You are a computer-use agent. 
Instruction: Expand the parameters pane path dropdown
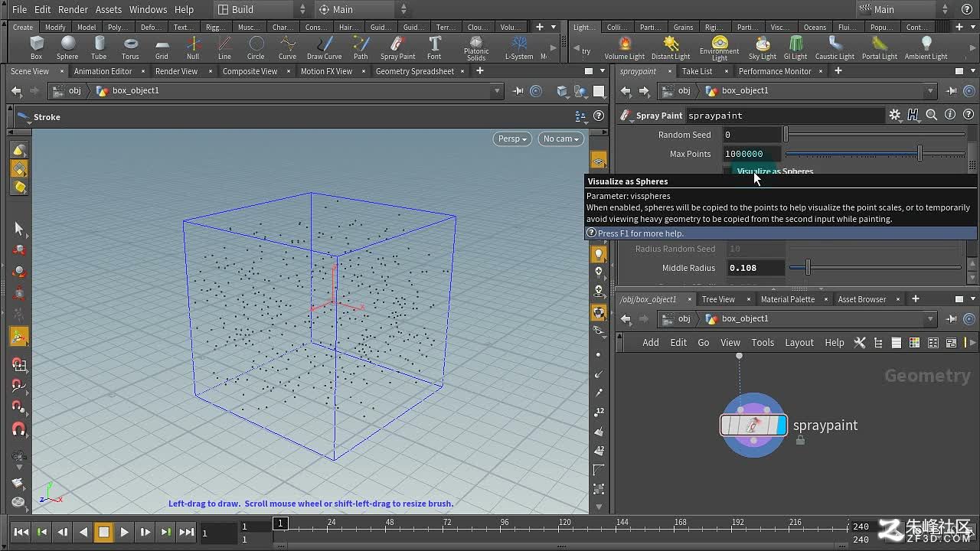pyautogui.click(x=930, y=90)
